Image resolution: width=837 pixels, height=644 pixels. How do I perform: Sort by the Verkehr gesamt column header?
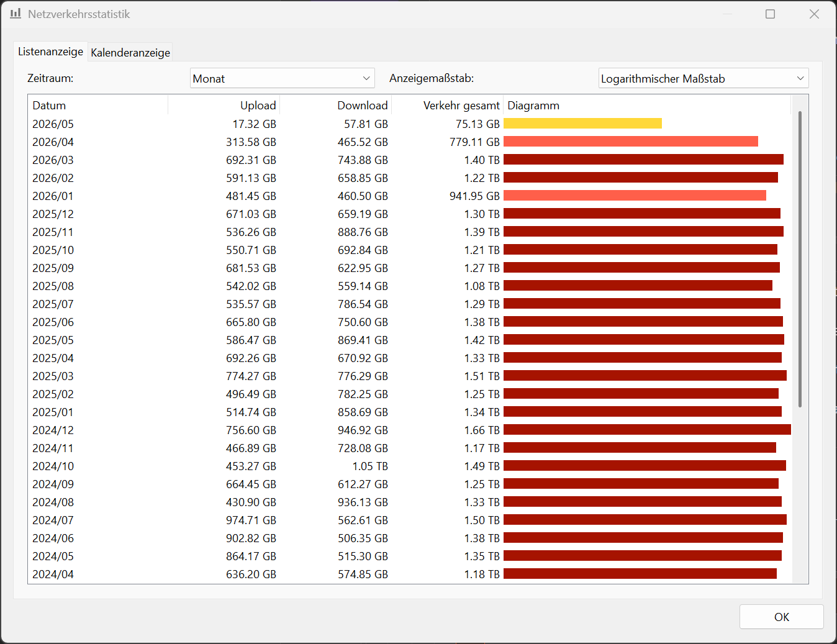click(x=448, y=106)
